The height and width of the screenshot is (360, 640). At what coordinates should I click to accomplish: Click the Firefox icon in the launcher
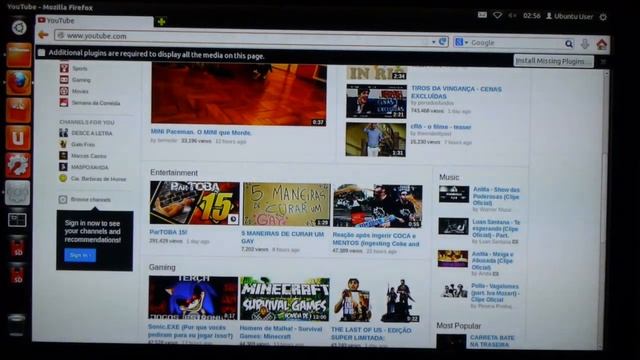(x=18, y=82)
